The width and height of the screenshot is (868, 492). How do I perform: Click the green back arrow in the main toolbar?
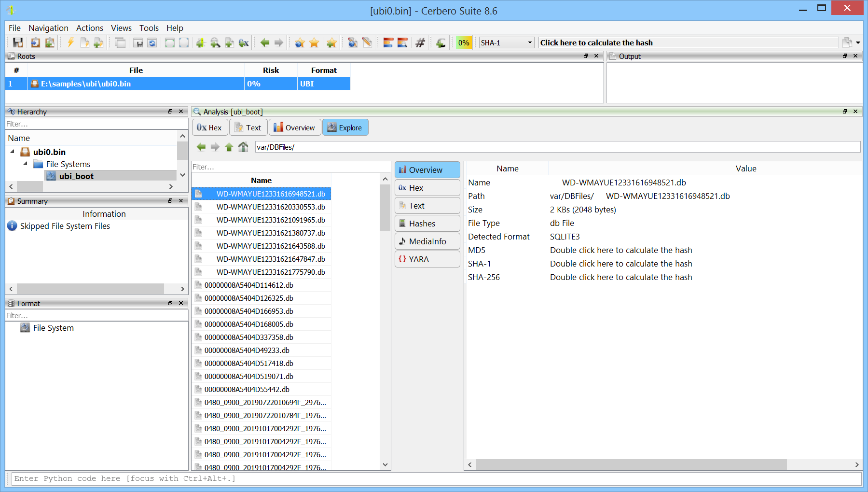pos(264,42)
